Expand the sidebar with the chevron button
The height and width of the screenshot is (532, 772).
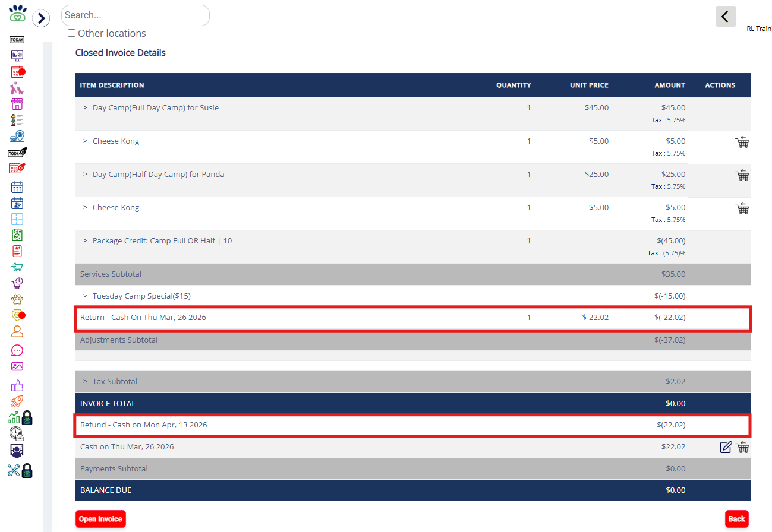tap(41, 18)
